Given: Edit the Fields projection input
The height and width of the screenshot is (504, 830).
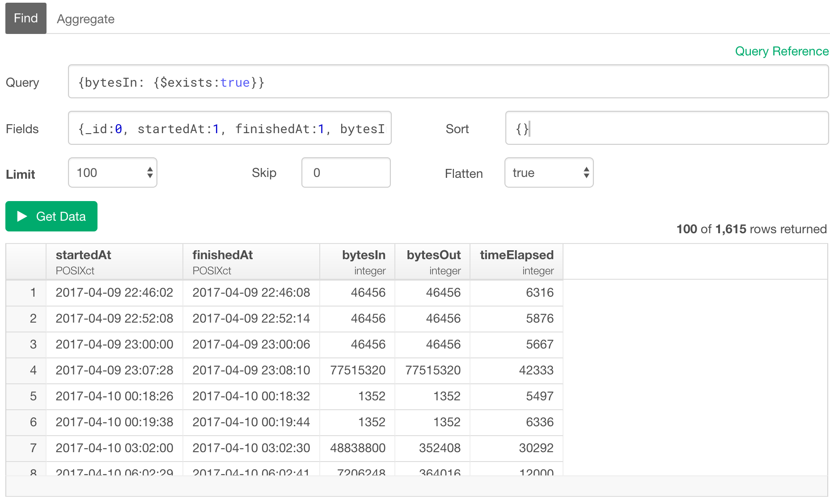Looking at the screenshot, I should 230,128.
